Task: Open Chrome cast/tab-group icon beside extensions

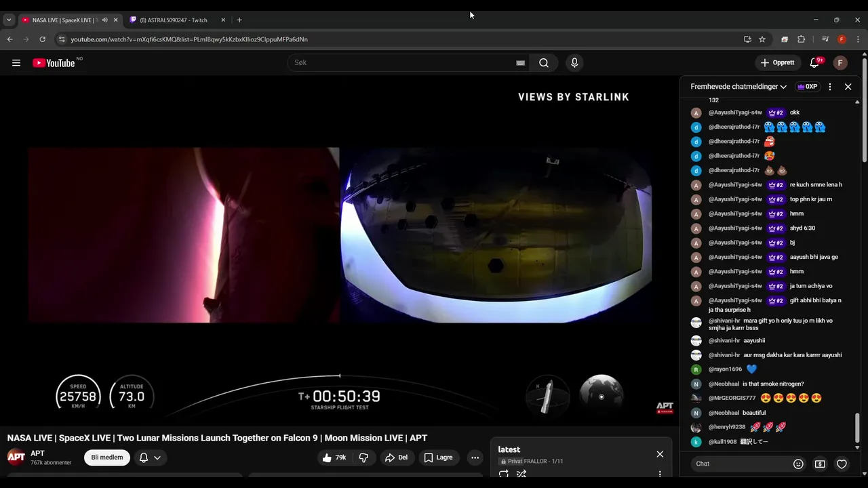Action: [x=785, y=39]
